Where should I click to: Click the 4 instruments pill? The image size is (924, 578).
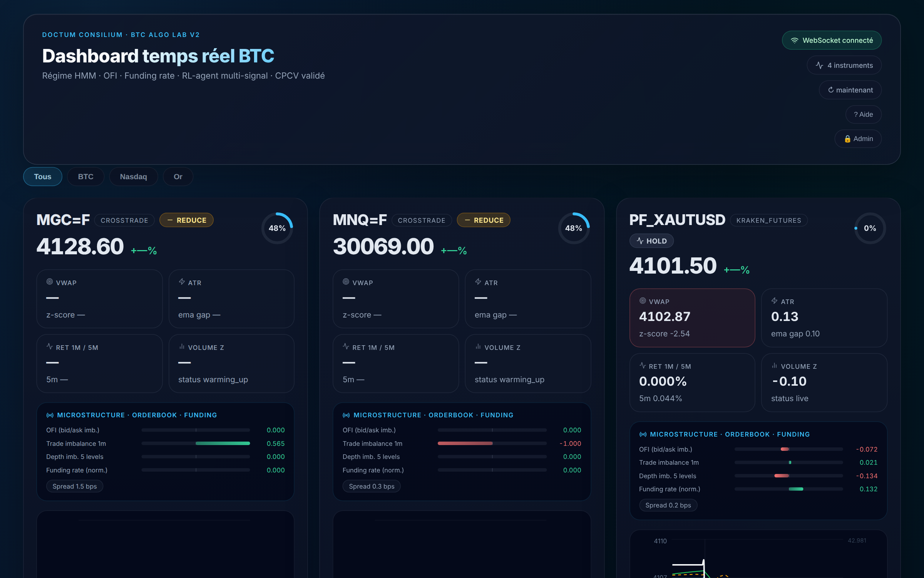click(x=844, y=66)
